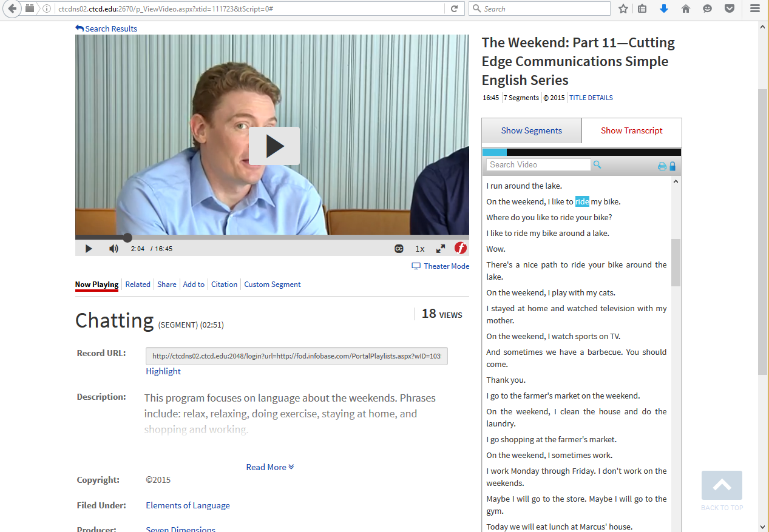Click the Search Video input field
The image size is (769, 532).
tap(538, 165)
